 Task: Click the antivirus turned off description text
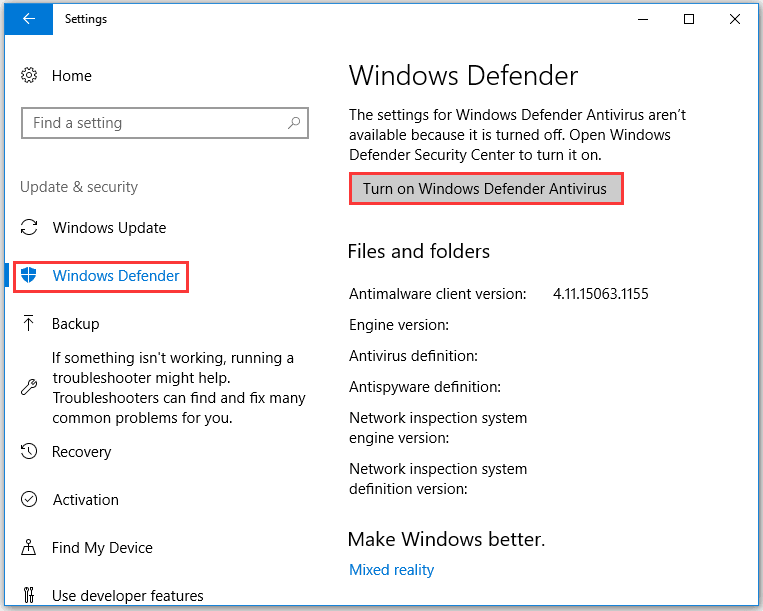click(x=517, y=135)
